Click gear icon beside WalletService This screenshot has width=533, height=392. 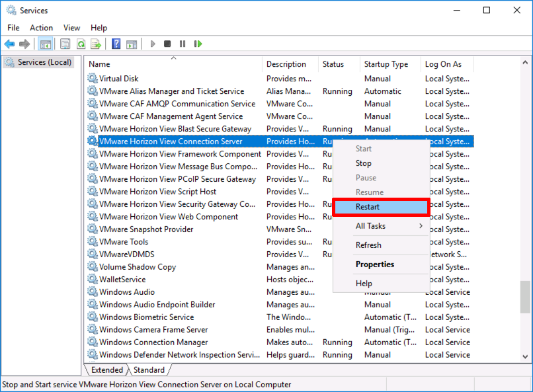92,279
